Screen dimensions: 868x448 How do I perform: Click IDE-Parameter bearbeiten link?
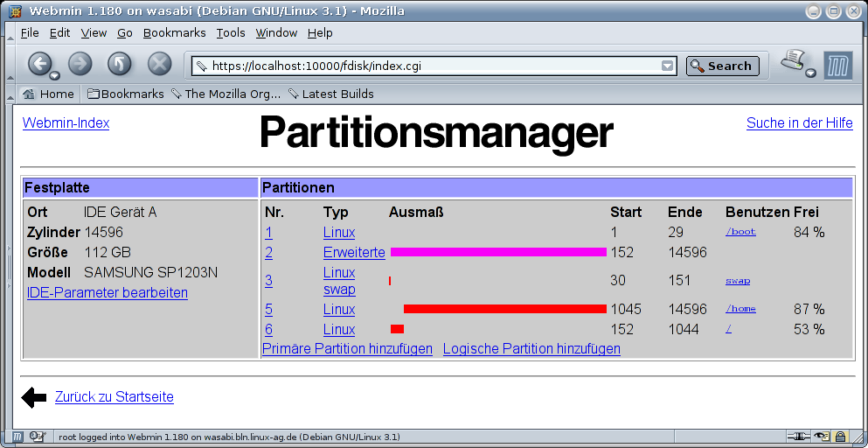(x=108, y=293)
